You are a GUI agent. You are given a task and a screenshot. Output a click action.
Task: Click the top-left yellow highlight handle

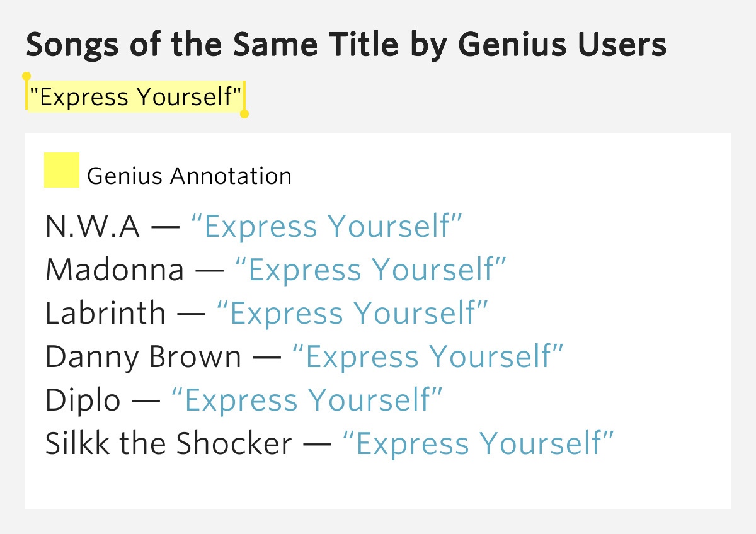click(x=26, y=77)
